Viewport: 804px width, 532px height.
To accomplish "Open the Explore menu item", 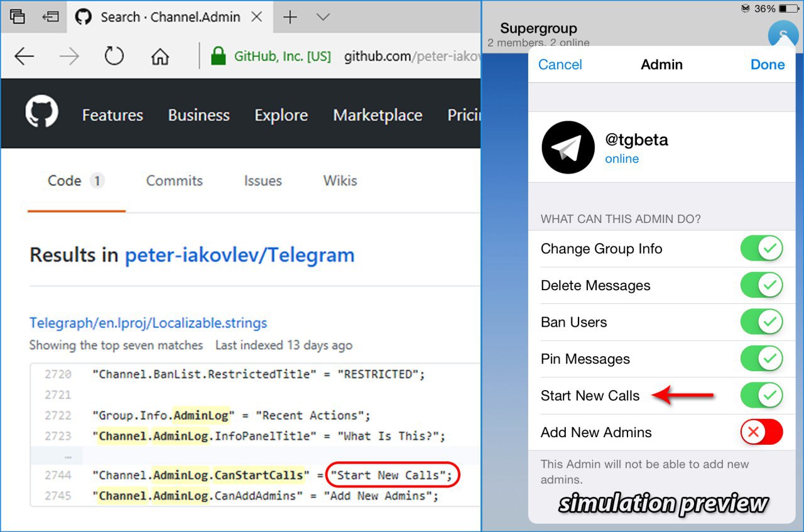I will tap(281, 116).
